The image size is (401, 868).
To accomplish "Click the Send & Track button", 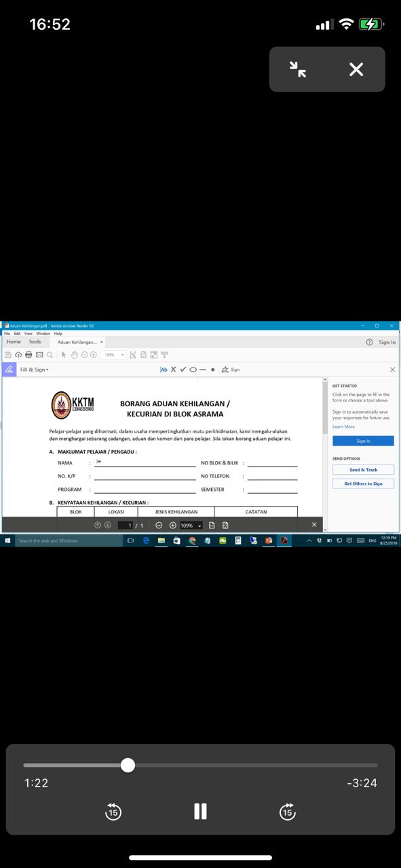I will pyautogui.click(x=363, y=469).
